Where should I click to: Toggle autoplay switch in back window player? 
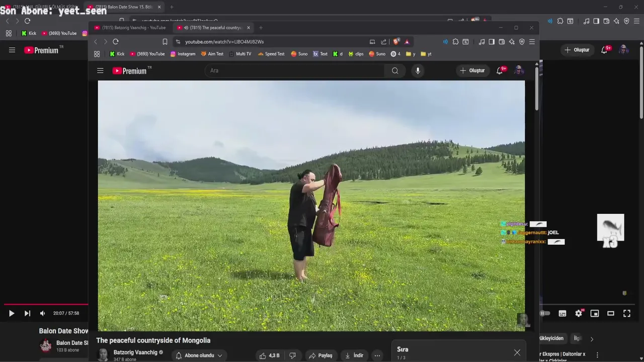[x=545, y=313]
